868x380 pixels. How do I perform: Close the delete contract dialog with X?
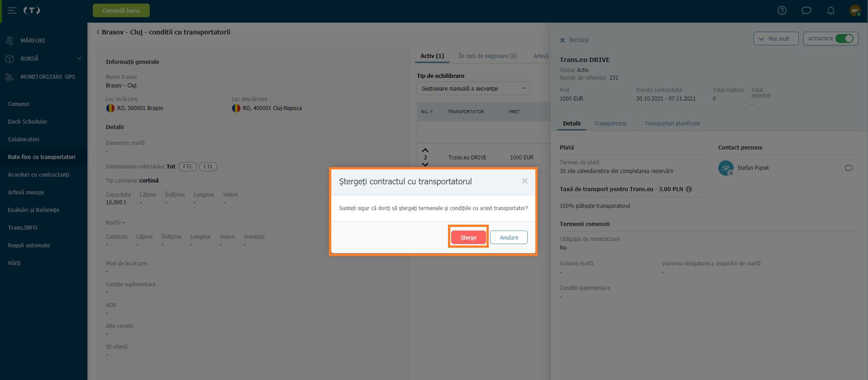pos(525,181)
